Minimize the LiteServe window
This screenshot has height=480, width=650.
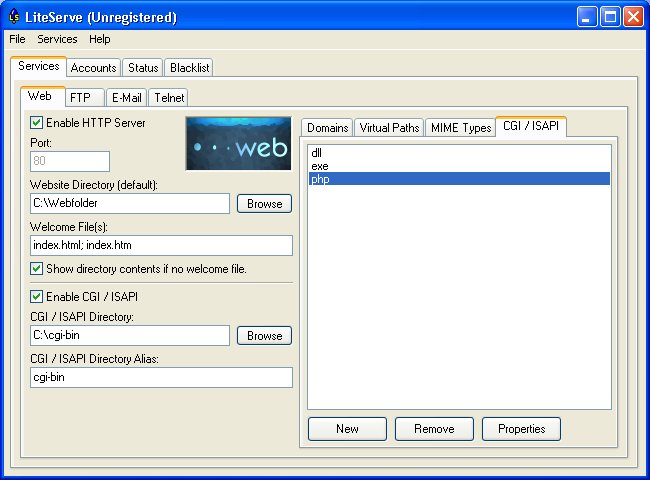(587, 17)
